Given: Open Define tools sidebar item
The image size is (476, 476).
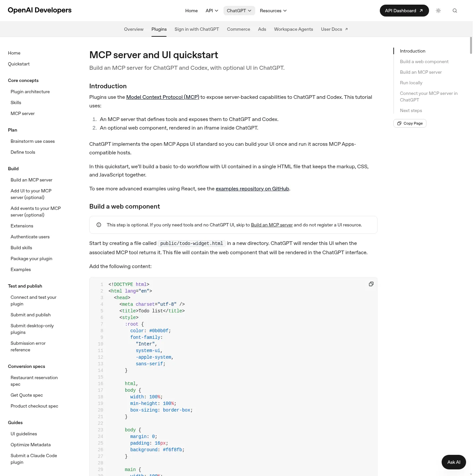Looking at the screenshot, I should 23,152.
